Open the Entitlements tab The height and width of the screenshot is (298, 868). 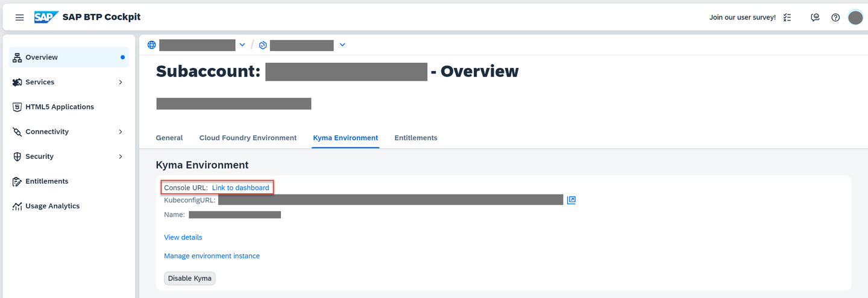(x=416, y=138)
